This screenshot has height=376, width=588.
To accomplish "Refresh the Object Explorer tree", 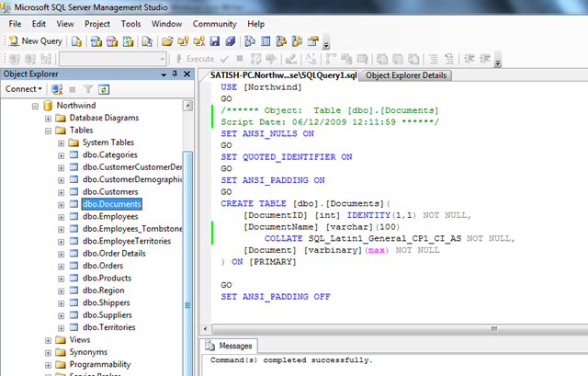I will click(x=104, y=89).
